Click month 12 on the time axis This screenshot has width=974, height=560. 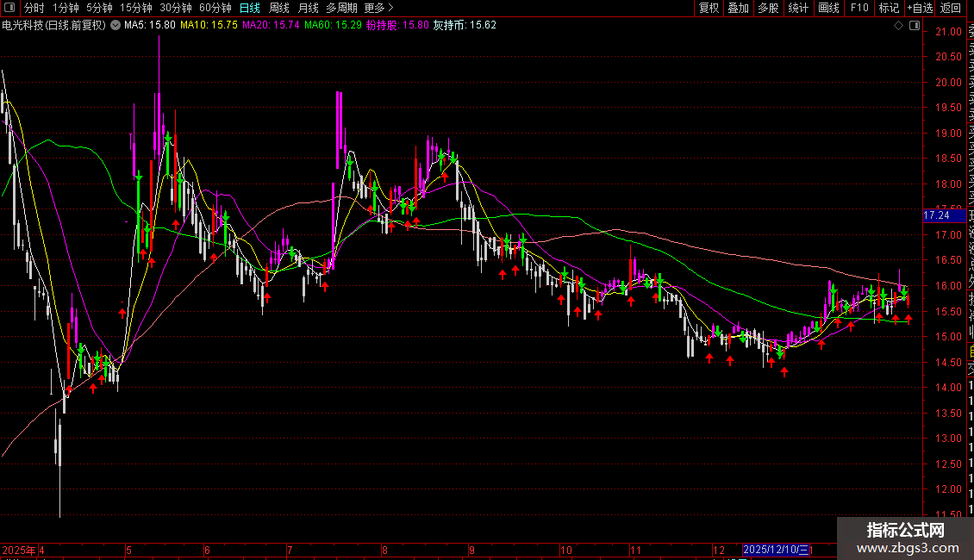click(x=719, y=550)
